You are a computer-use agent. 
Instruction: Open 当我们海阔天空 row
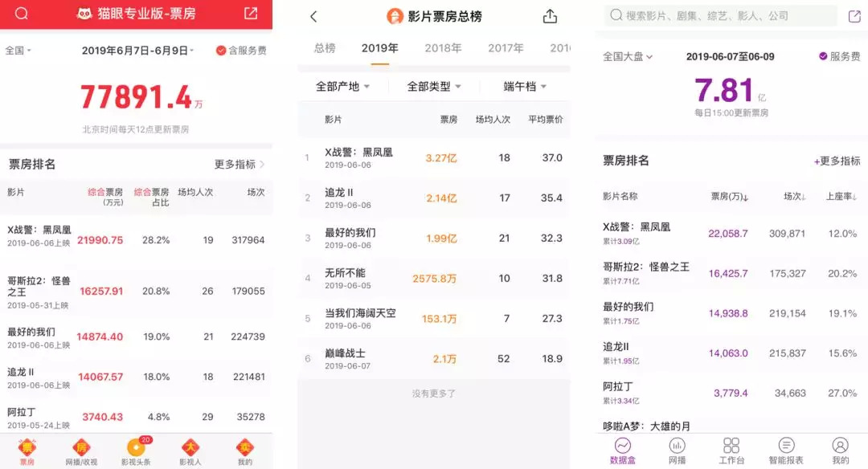434,319
